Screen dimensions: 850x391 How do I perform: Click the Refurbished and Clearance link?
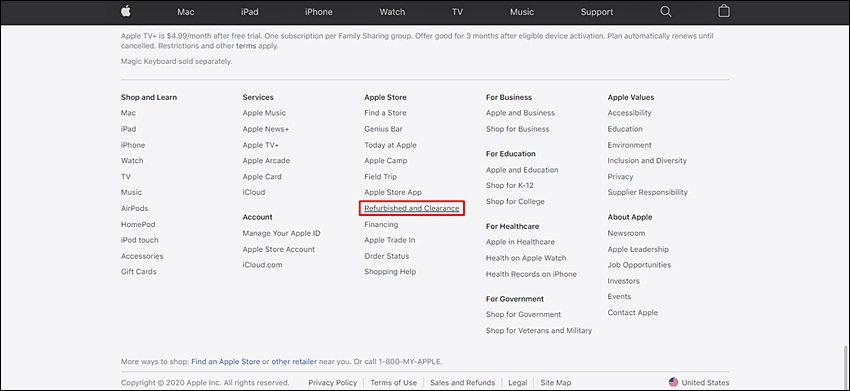pyautogui.click(x=412, y=208)
